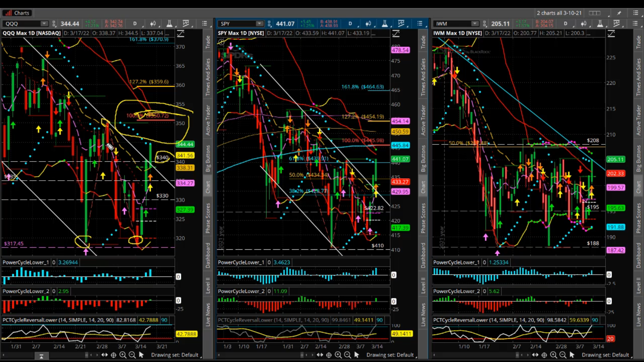The image size is (644, 362).
Task: Click zoom out magnifier on SPY chart
Action: [347, 355]
